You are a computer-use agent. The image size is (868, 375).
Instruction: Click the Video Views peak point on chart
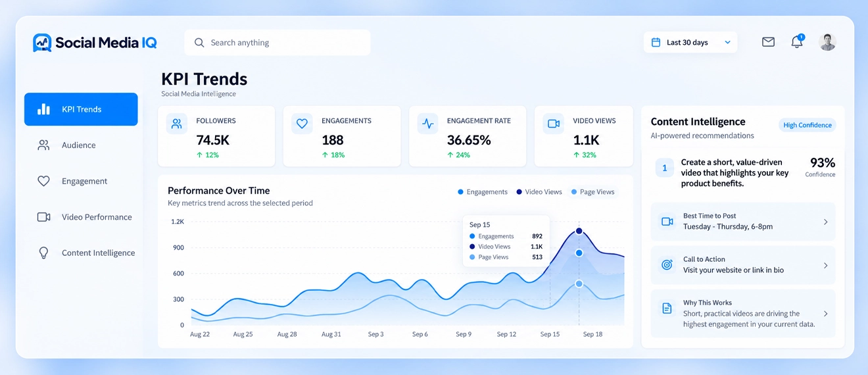point(579,231)
